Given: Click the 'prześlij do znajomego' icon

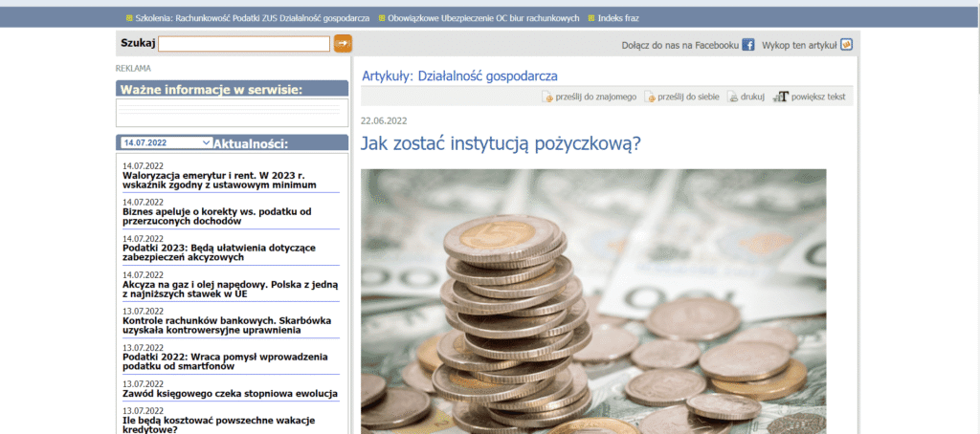Looking at the screenshot, I should [x=548, y=97].
